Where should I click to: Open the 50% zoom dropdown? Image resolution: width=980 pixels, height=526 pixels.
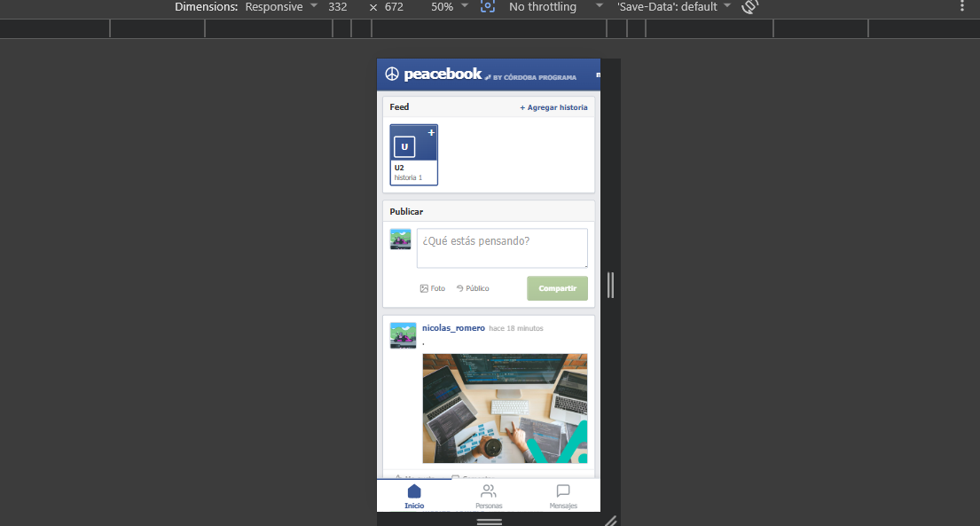point(450,7)
